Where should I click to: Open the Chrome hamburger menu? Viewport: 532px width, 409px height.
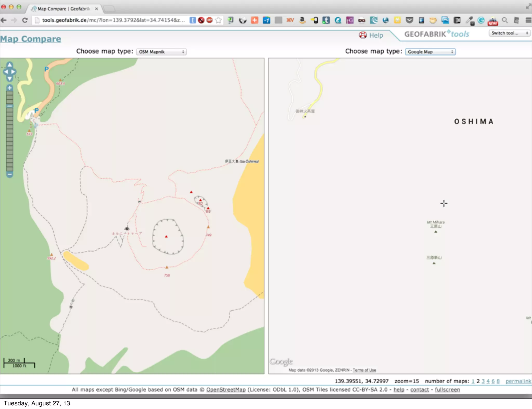coord(528,20)
